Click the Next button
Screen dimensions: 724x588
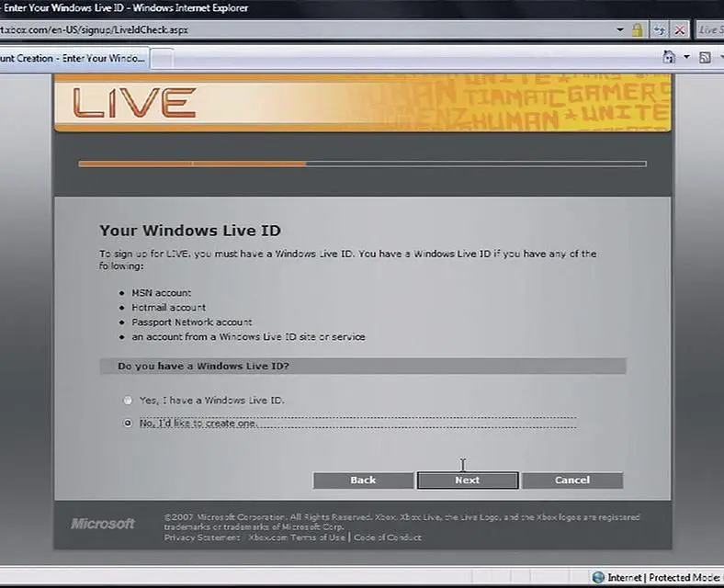click(468, 480)
